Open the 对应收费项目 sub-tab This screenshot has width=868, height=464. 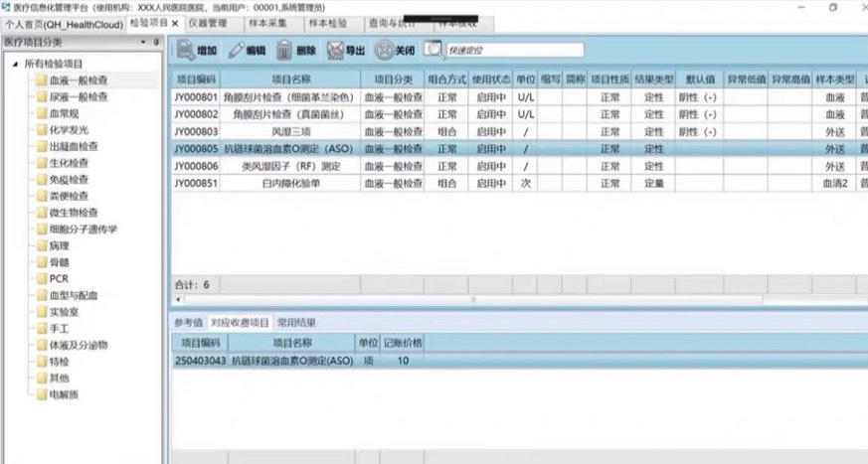pyautogui.click(x=240, y=323)
